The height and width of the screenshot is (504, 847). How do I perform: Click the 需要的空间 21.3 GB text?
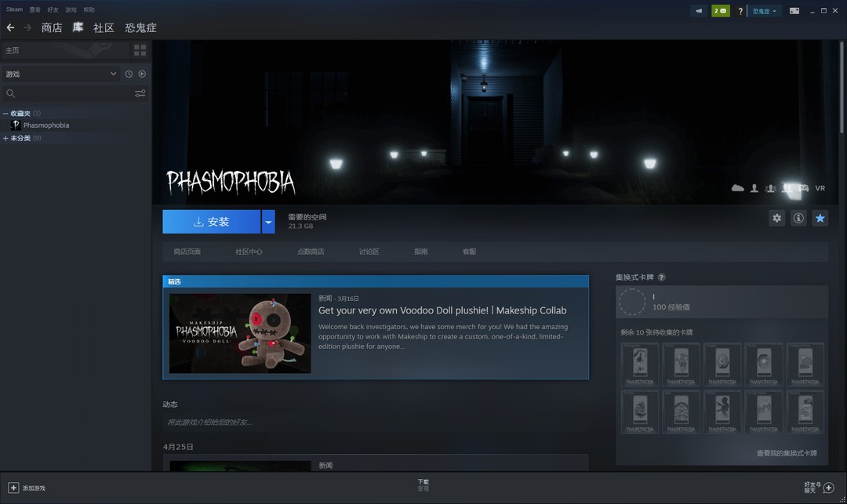(307, 221)
